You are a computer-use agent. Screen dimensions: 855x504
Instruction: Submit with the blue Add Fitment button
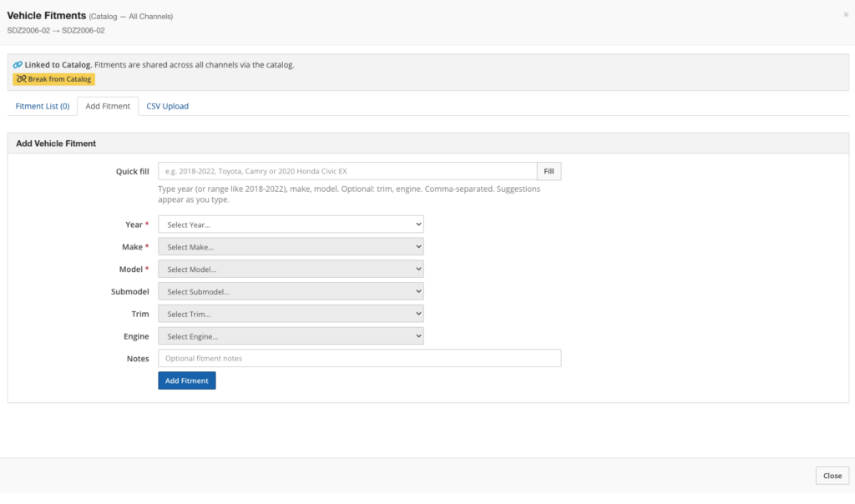coord(187,381)
